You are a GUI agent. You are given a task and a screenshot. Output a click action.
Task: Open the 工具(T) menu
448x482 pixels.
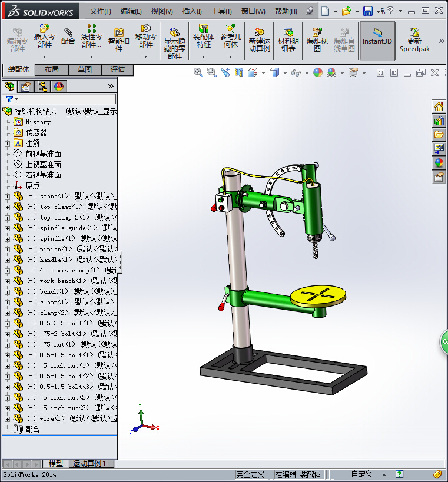pyautogui.click(x=221, y=11)
